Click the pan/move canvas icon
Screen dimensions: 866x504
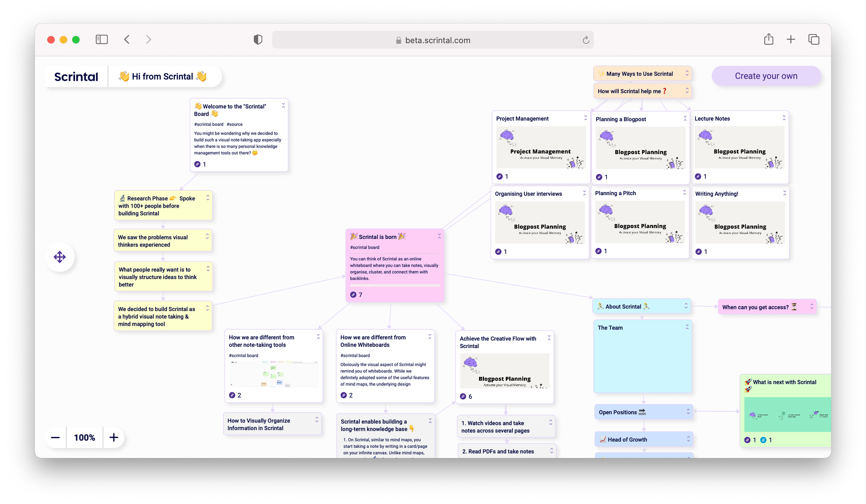(60, 257)
